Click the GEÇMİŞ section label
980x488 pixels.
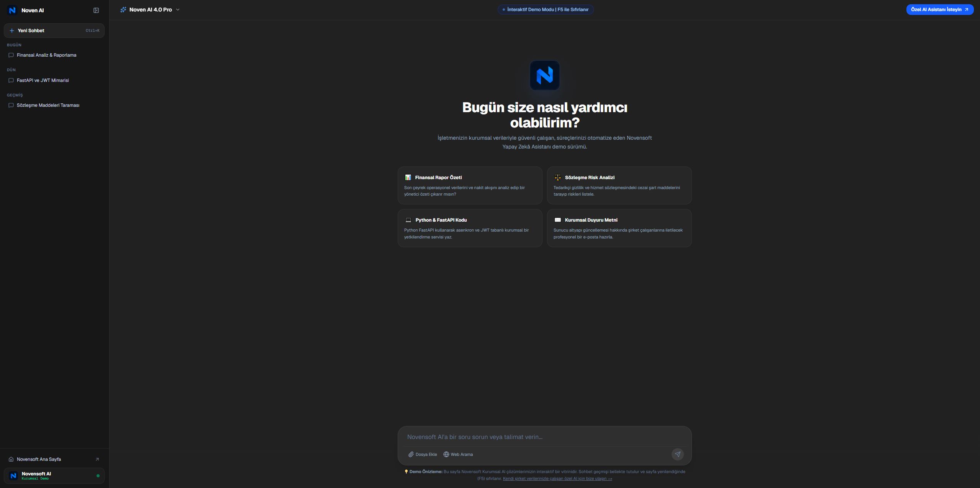[x=15, y=95]
